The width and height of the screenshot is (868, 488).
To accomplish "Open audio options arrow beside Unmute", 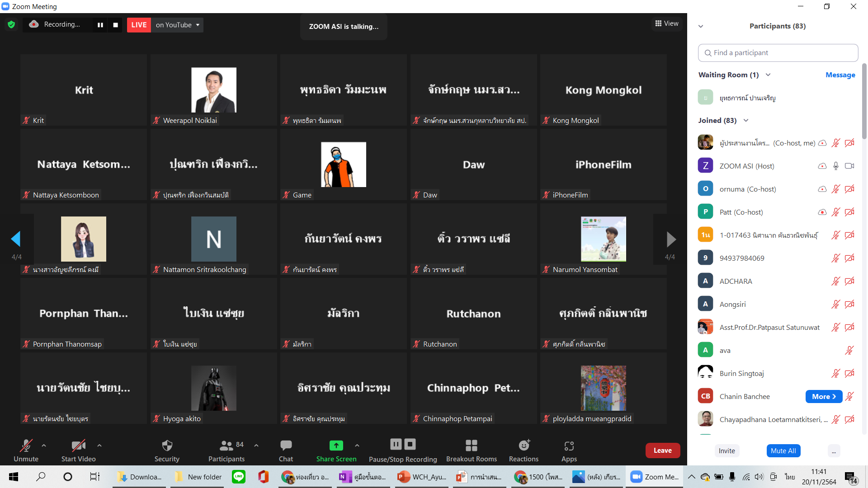I will pyautogui.click(x=44, y=446).
